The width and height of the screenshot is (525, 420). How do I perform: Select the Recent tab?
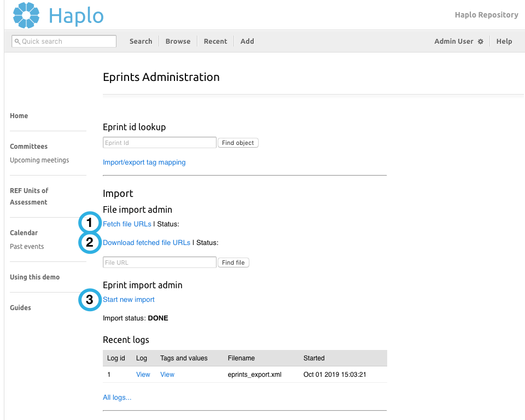(215, 41)
